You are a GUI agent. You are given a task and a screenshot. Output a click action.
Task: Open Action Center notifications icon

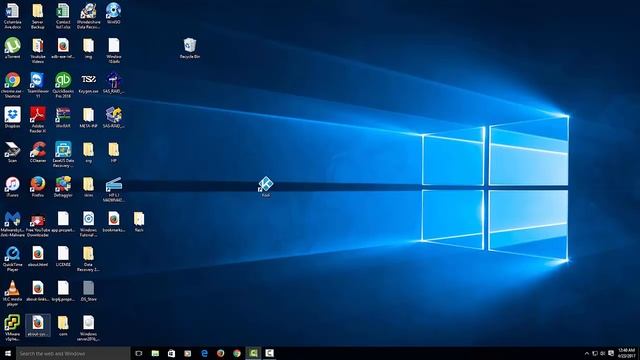point(611,353)
